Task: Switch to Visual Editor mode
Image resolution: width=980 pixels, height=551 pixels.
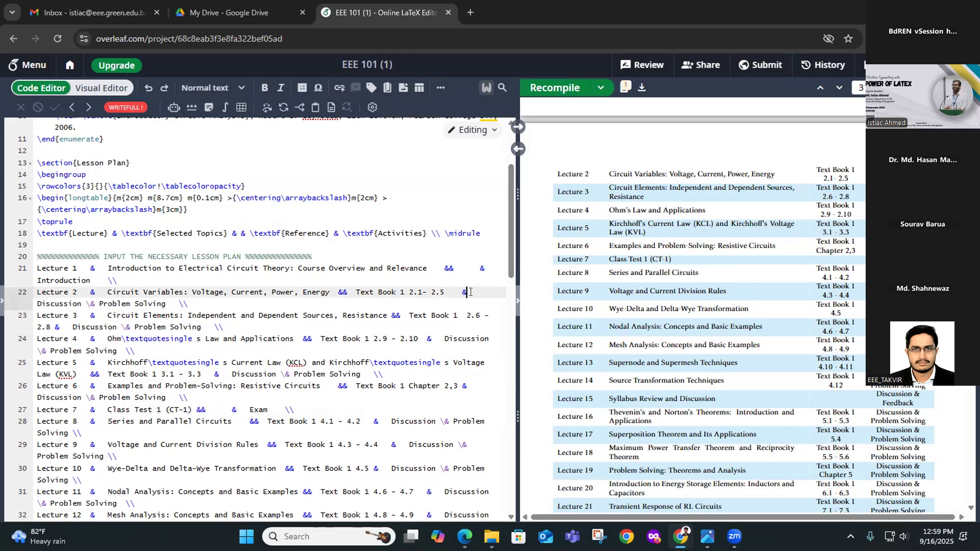Action: pyautogui.click(x=101, y=88)
